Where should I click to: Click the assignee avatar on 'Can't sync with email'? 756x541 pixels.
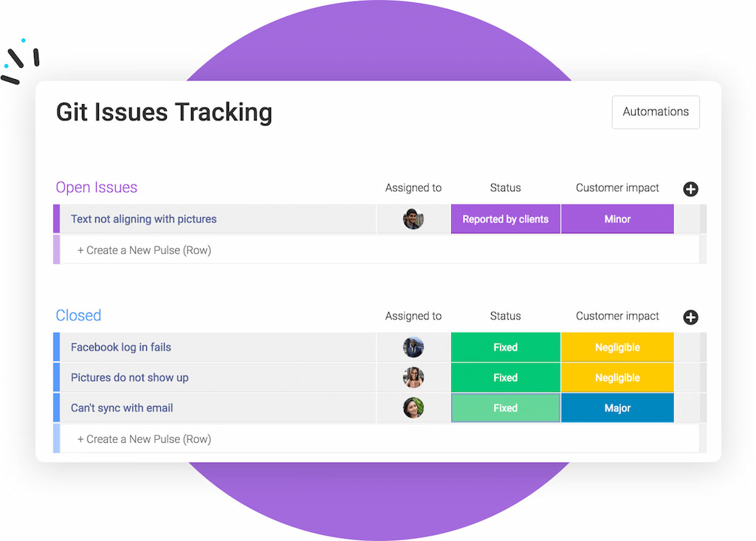[413, 407]
